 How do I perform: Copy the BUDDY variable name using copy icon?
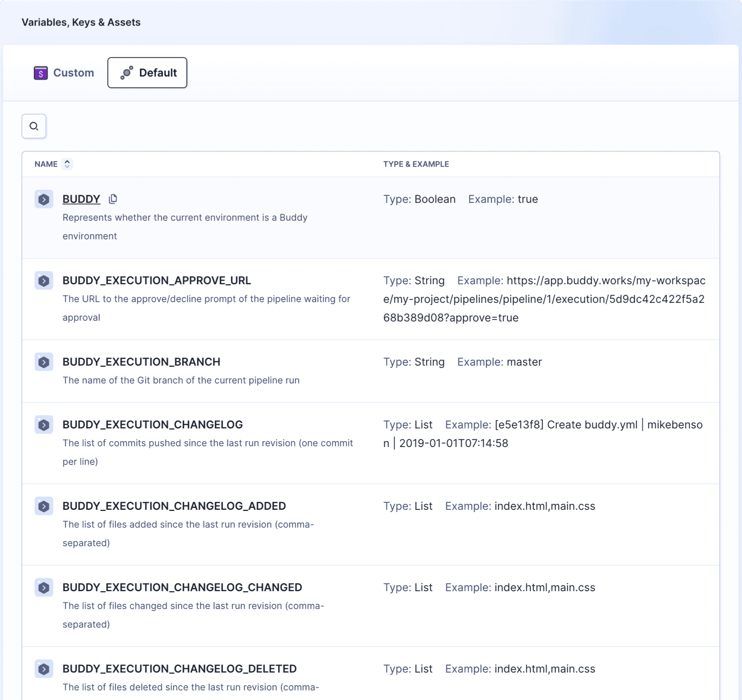[x=113, y=199]
